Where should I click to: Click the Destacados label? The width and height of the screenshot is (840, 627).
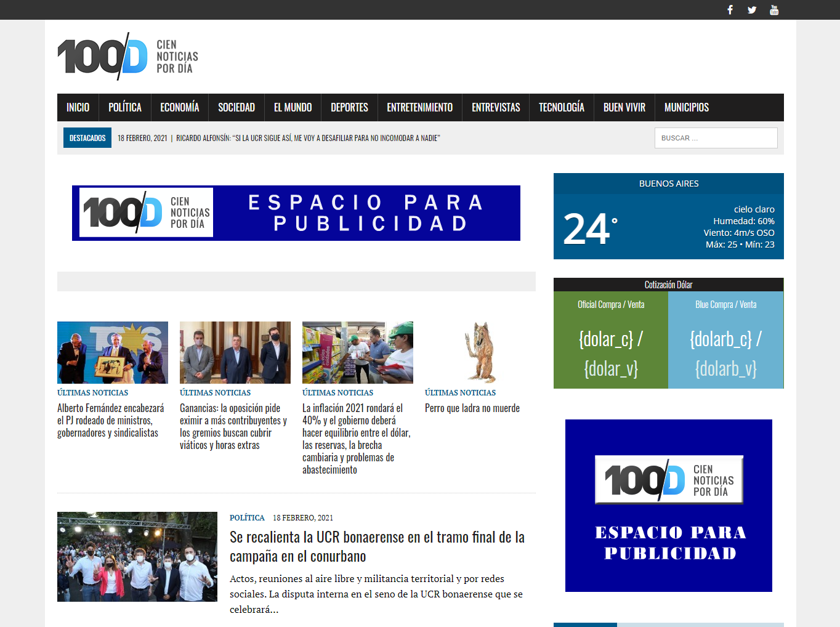pos(87,138)
